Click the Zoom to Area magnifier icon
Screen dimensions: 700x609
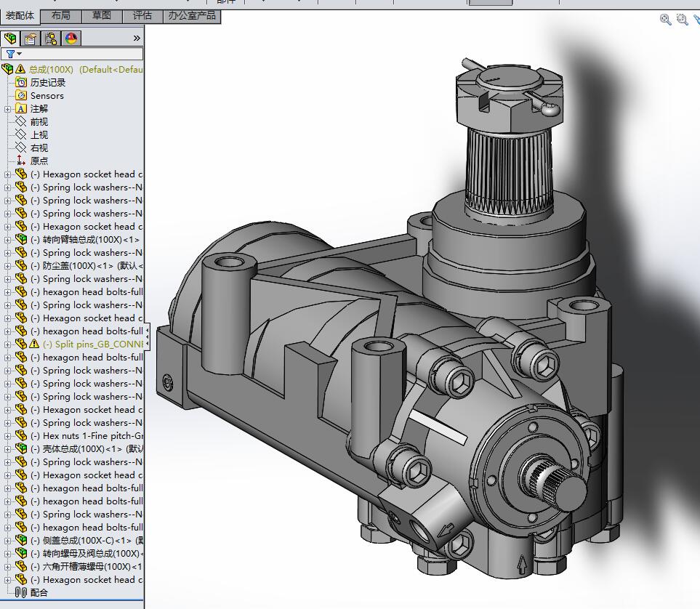tap(682, 20)
